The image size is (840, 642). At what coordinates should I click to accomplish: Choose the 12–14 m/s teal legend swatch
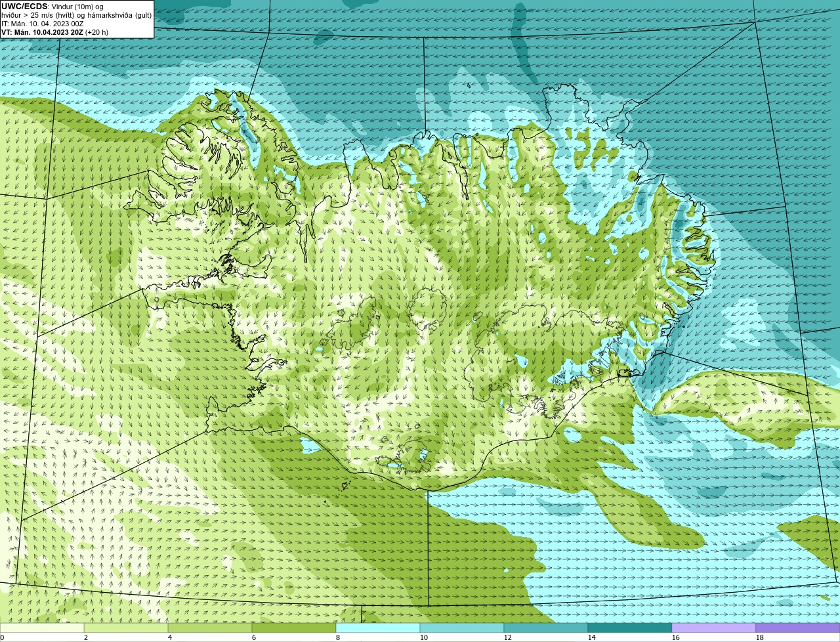(x=546, y=628)
